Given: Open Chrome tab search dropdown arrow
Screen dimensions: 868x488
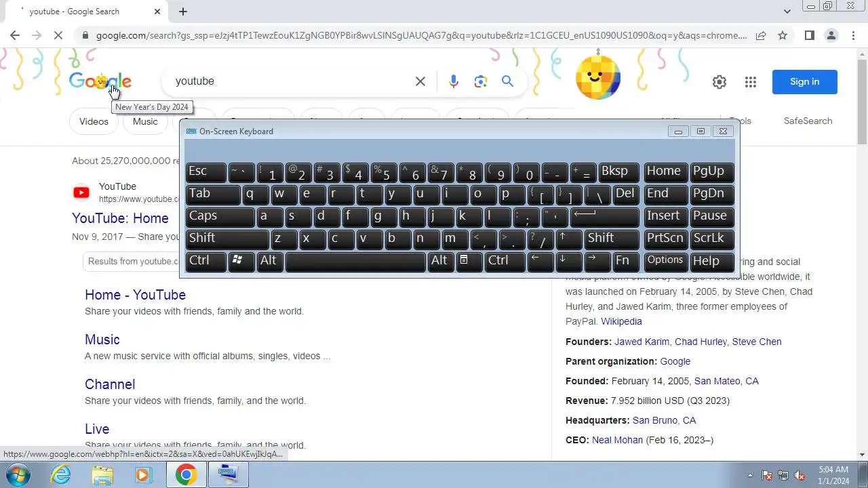Looking at the screenshot, I should pos(787,12).
